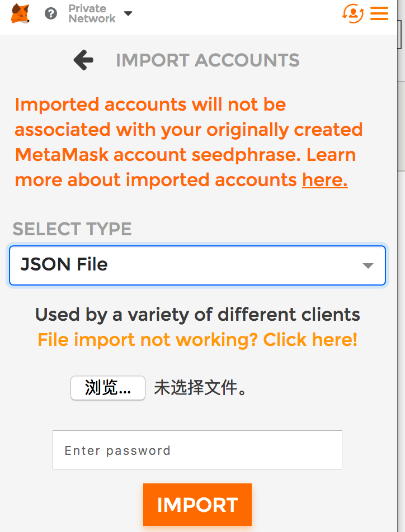
Task: Select Private Network in the top bar
Action: 92,13
